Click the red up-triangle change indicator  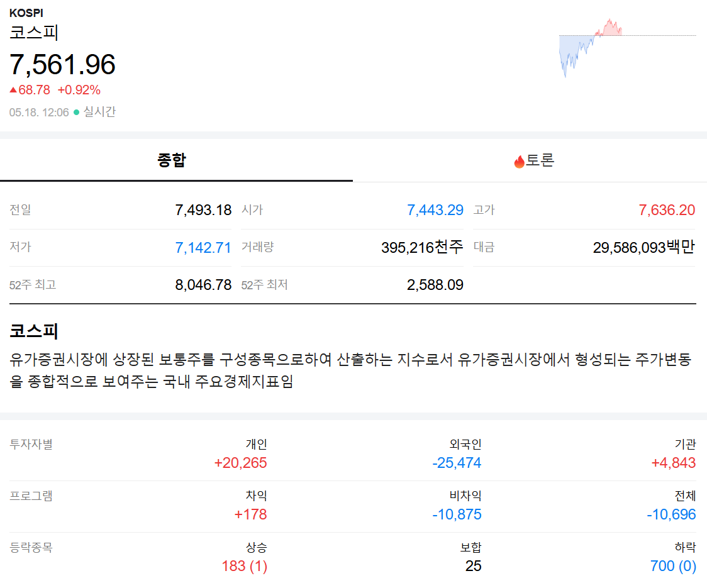coord(13,90)
